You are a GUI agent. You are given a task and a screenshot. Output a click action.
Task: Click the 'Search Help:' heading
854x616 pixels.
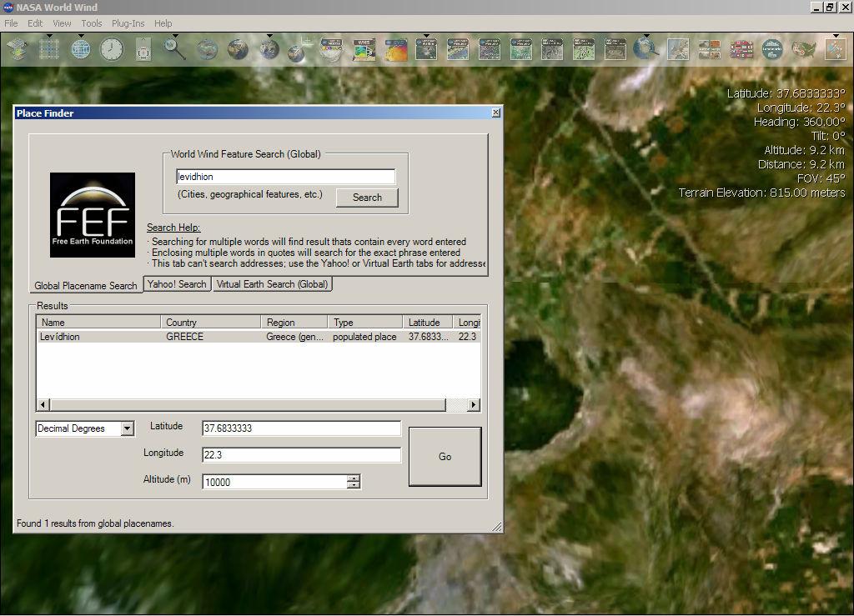[x=173, y=228]
